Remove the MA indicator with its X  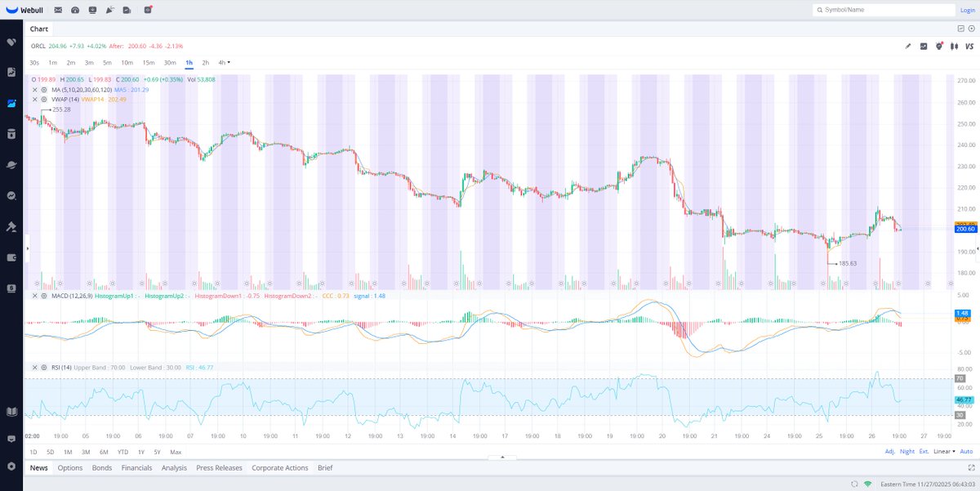pyautogui.click(x=34, y=89)
